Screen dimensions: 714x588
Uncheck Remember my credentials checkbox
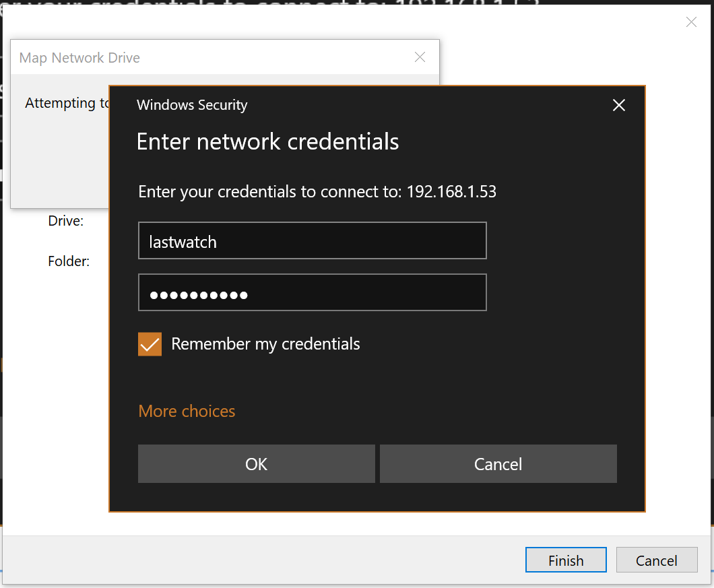coord(150,344)
